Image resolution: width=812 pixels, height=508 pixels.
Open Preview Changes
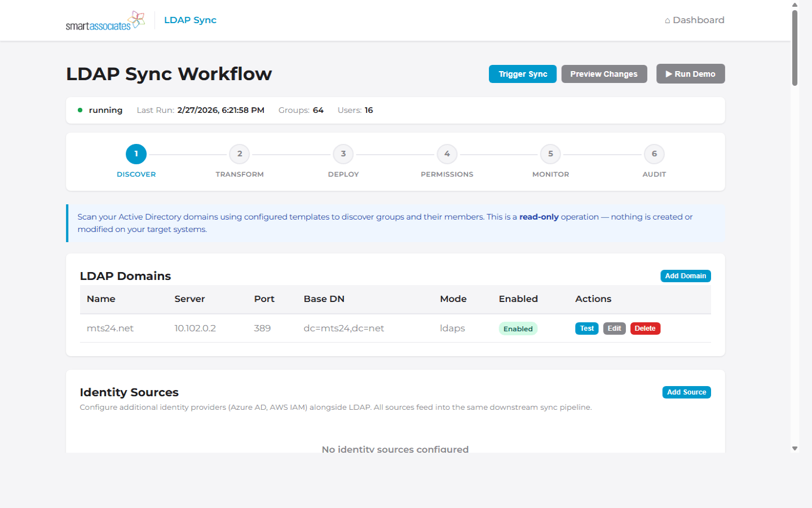(x=603, y=74)
